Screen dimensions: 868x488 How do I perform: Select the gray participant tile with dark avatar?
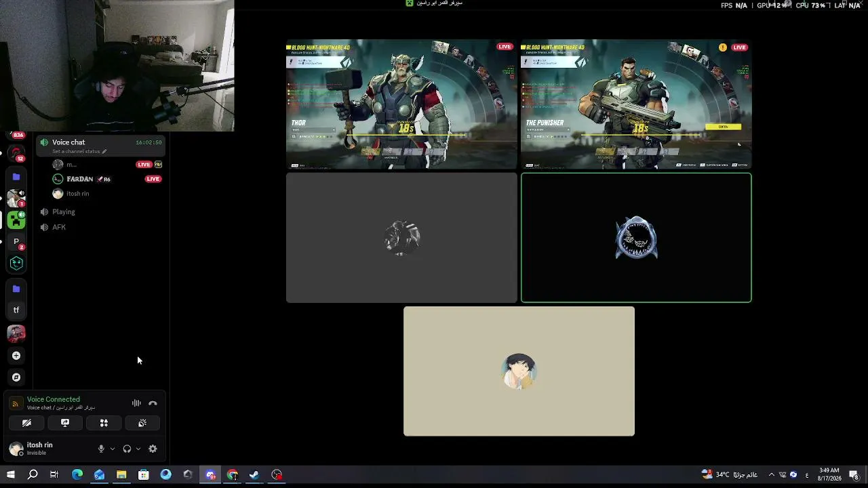(401, 238)
